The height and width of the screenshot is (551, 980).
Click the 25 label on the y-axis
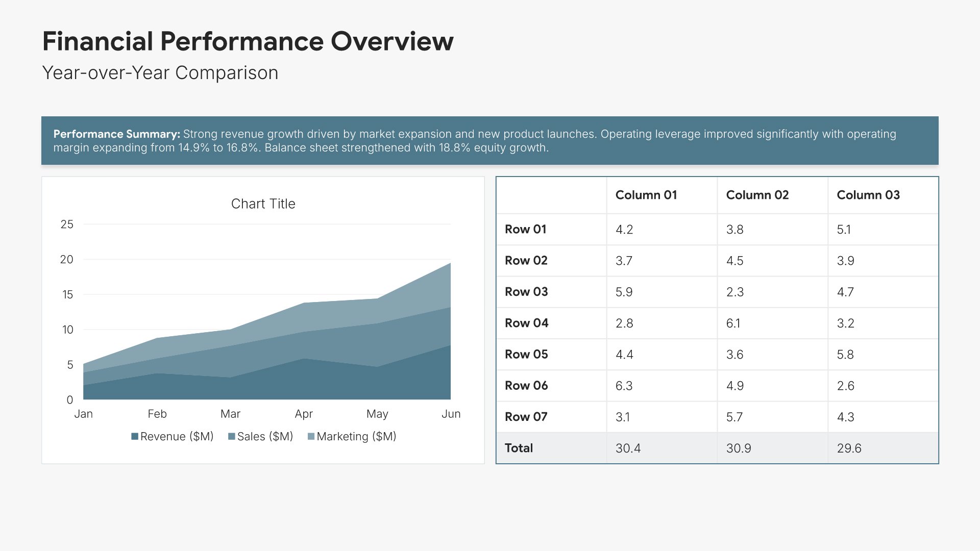click(x=67, y=224)
